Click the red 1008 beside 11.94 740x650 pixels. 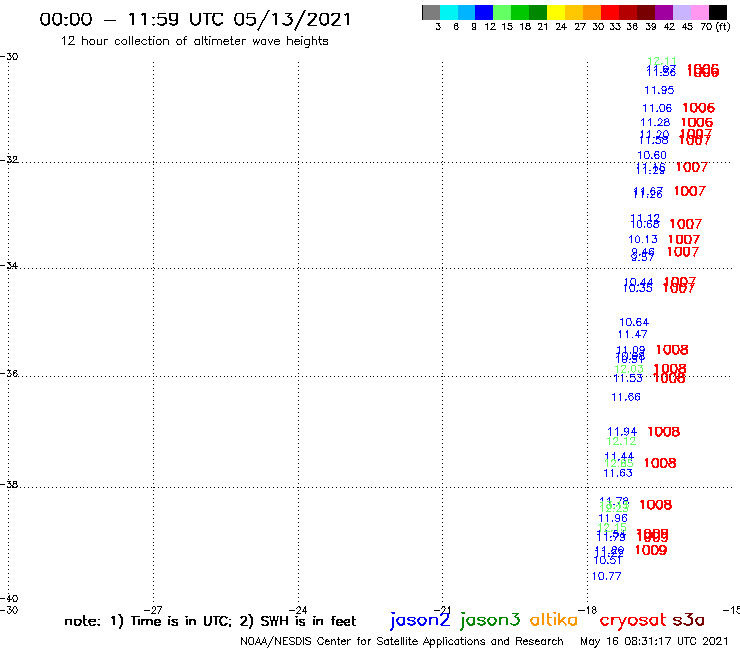click(664, 431)
